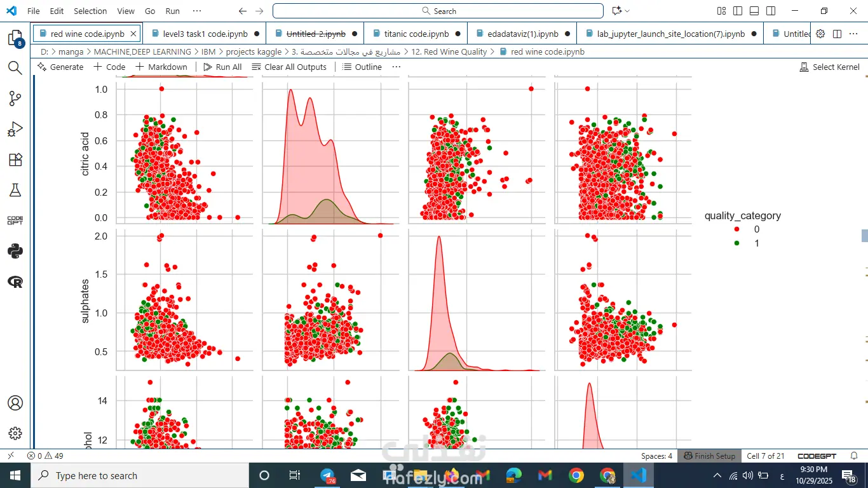The width and height of the screenshot is (868, 488).
Task: Close the red wine code.ipynb tab
Action: point(133,34)
